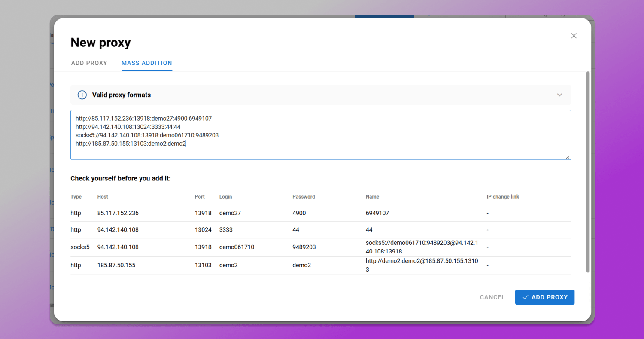Click the Password column header
Viewport: 644px width, 339px height.
(x=304, y=196)
